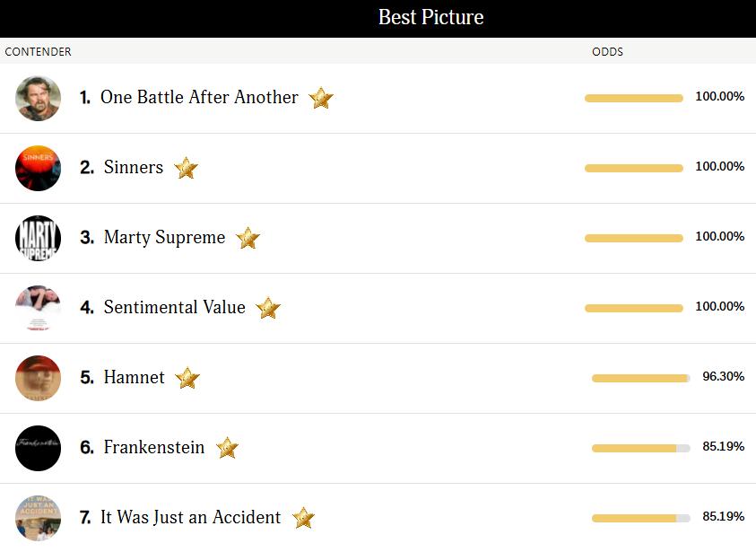
Task: Click the gold star beside One Battle After Another
Action: (321, 98)
